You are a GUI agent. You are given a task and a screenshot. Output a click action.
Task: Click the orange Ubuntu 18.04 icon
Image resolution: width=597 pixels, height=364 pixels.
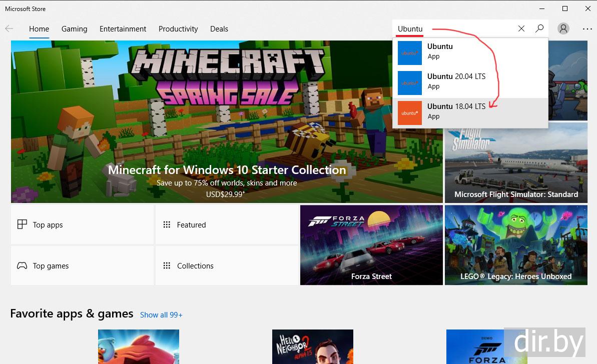pyautogui.click(x=410, y=113)
